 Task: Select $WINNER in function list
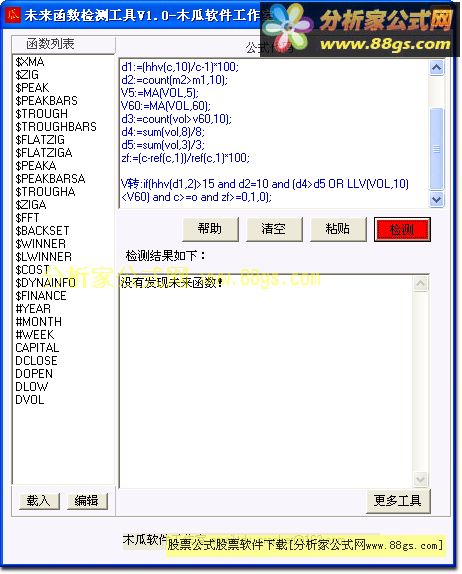click(x=40, y=244)
